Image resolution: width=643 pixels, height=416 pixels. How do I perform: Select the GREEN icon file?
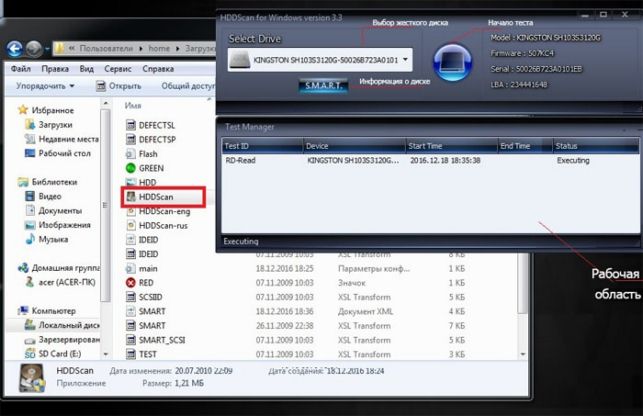pos(131,168)
